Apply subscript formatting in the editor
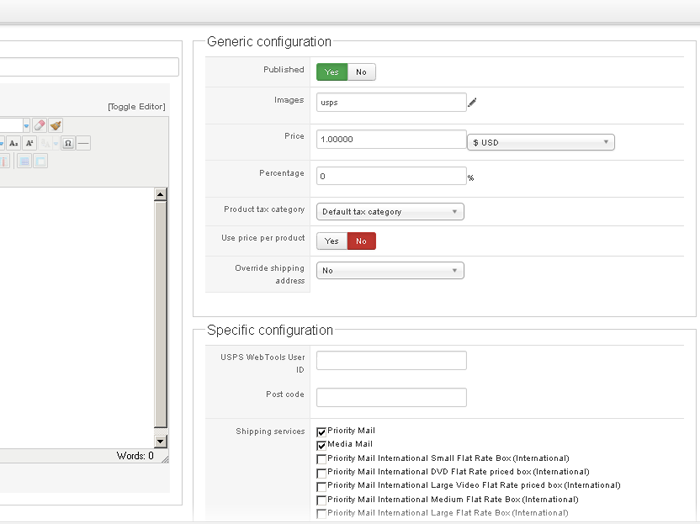The height and width of the screenshot is (524, 700). 14,143
